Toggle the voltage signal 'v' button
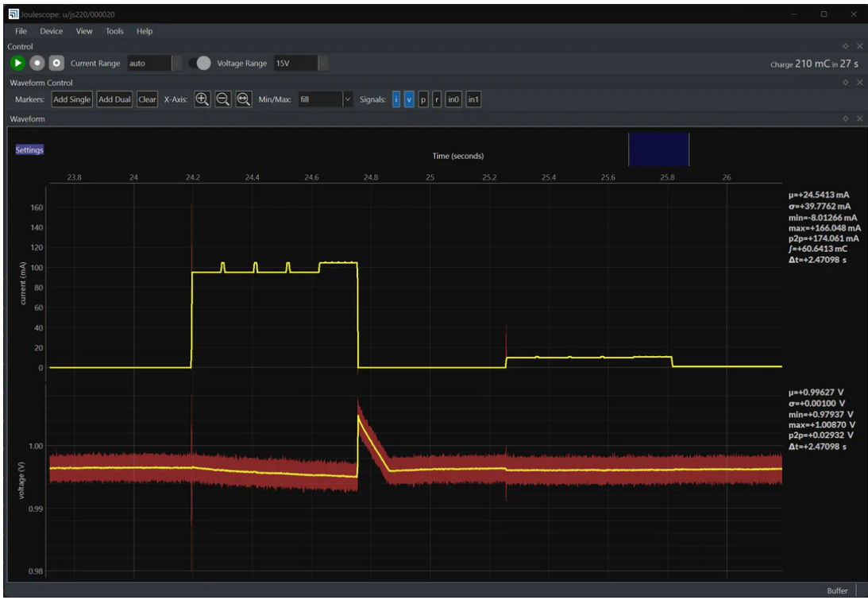This screenshot has width=868, height=600. (409, 99)
